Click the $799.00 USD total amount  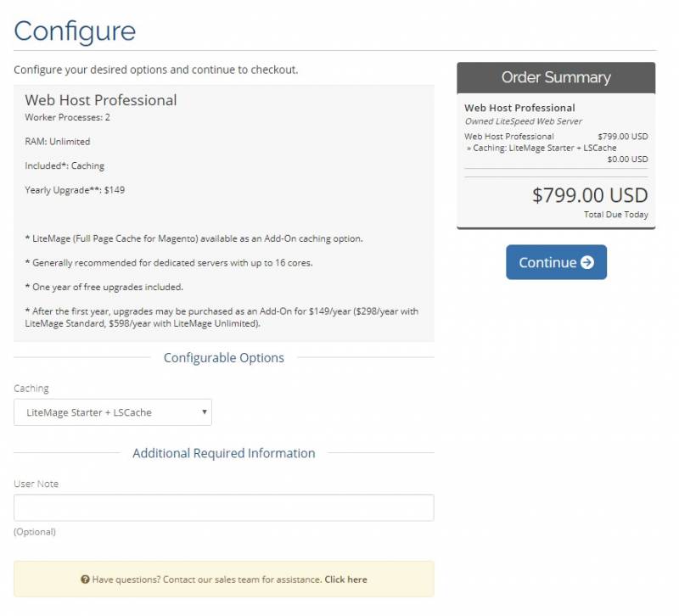pyautogui.click(x=590, y=195)
